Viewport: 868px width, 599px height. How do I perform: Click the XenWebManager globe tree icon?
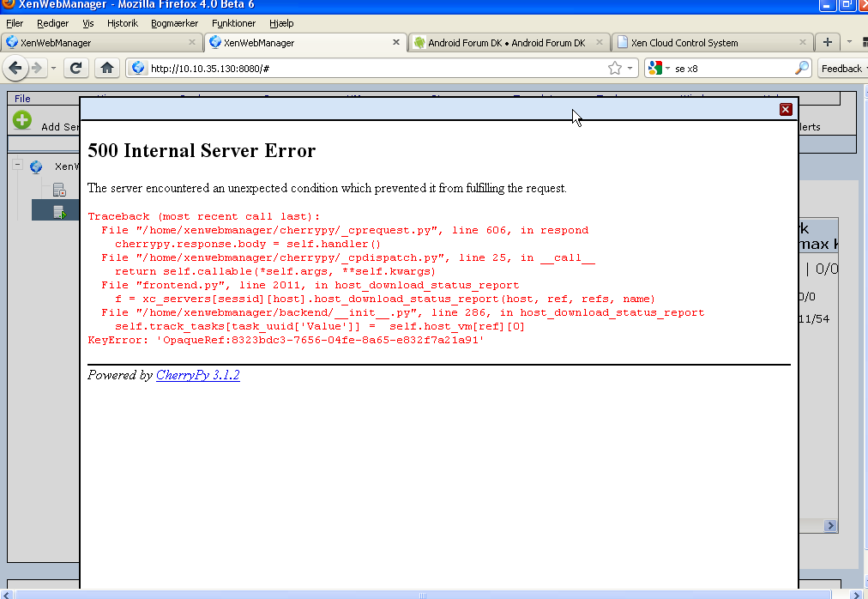click(x=36, y=166)
